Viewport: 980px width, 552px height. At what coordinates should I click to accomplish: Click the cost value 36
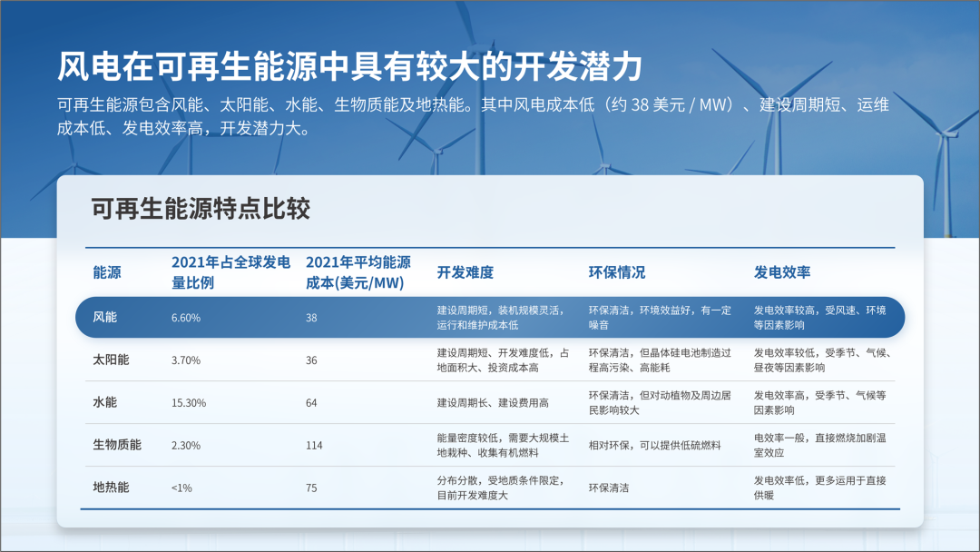tap(311, 360)
